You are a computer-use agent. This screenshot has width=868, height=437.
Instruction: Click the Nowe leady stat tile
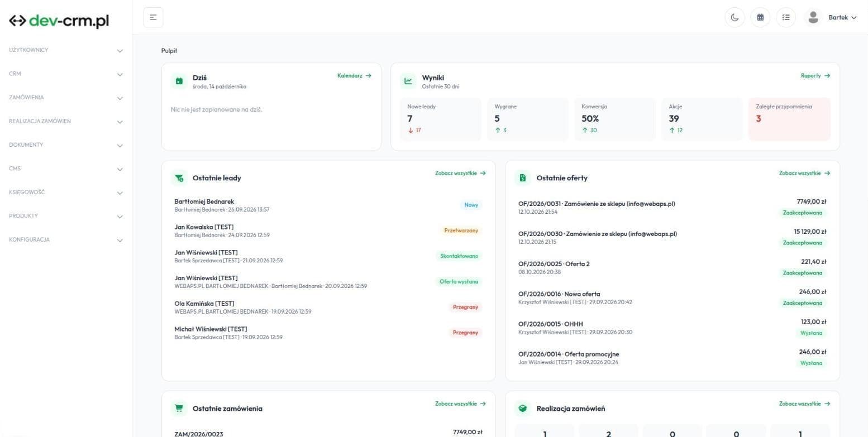pos(441,119)
